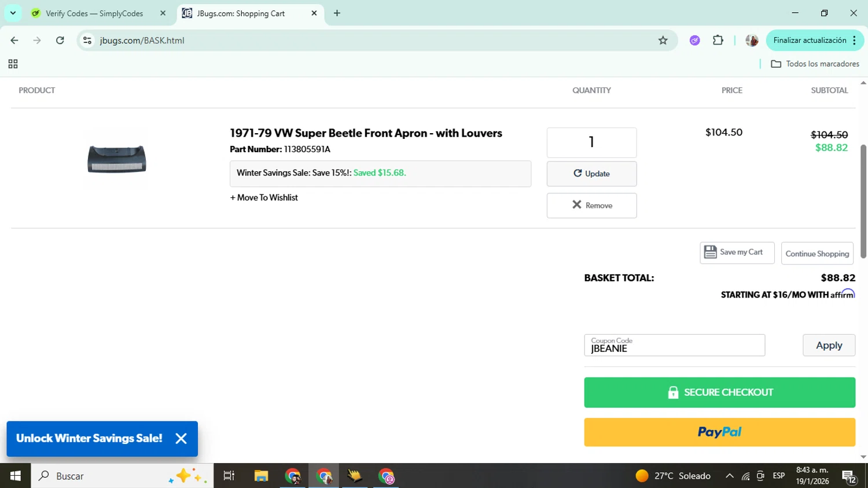Open the Windows Start menu
The image size is (868, 488).
[15, 476]
